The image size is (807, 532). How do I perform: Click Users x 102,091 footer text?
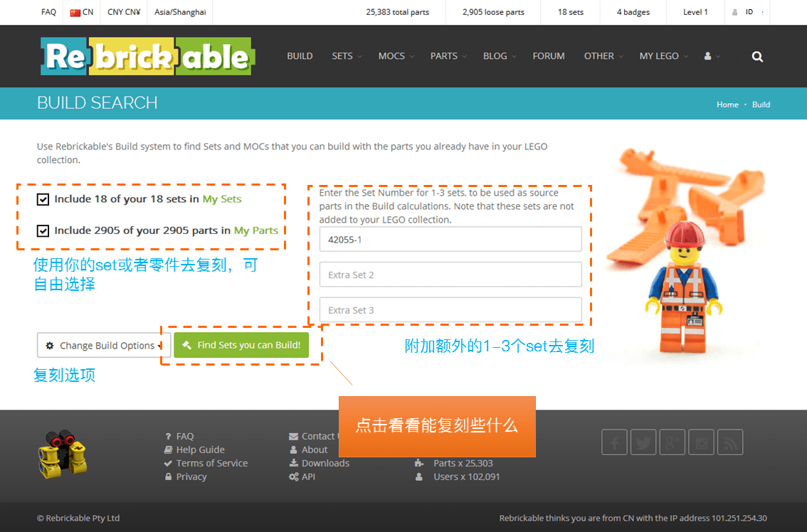466,477
